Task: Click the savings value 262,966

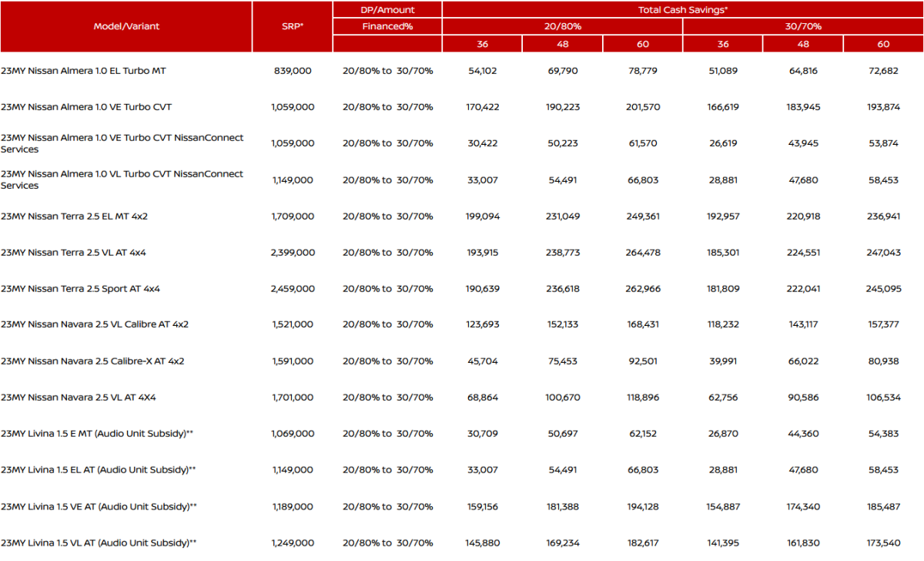Action: [643, 289]
